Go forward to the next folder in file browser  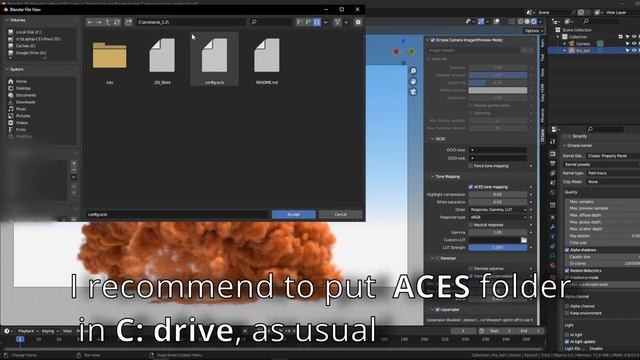tap(99, 22)
